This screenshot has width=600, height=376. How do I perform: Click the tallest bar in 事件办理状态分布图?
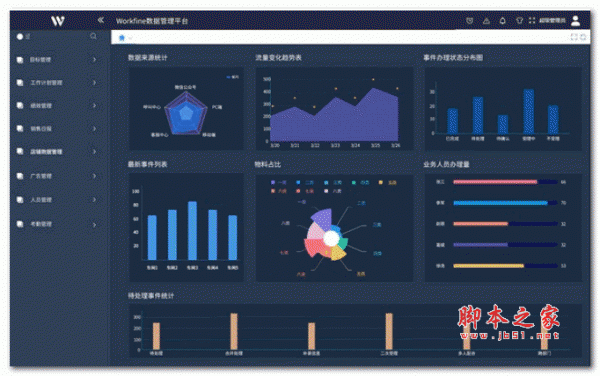tap(528, 111)
